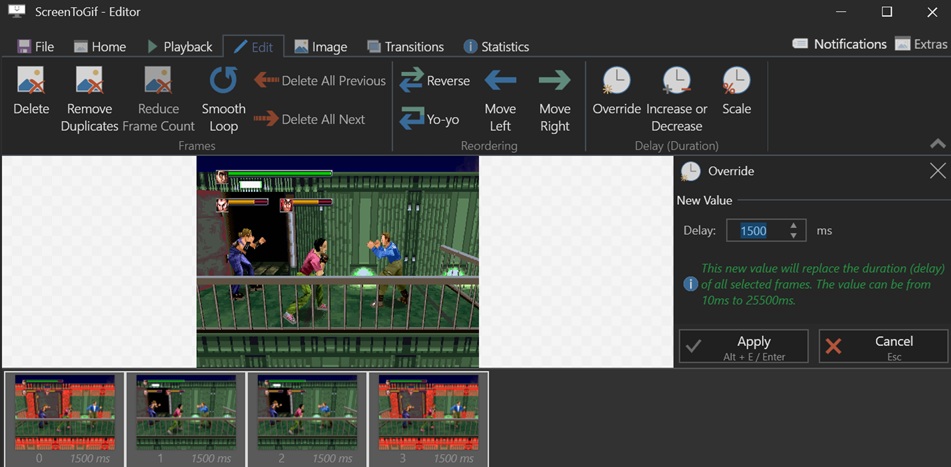Screen dimensions: 951x467
Task: Switch to the Image tab
Action: point(320,47)
